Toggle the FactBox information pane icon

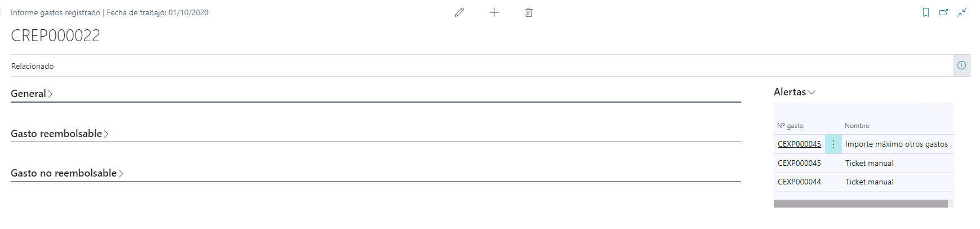click(961, 65)
